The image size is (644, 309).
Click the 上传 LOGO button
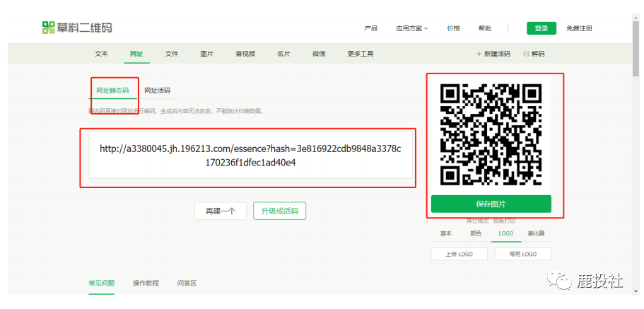(x=459, y=254)
